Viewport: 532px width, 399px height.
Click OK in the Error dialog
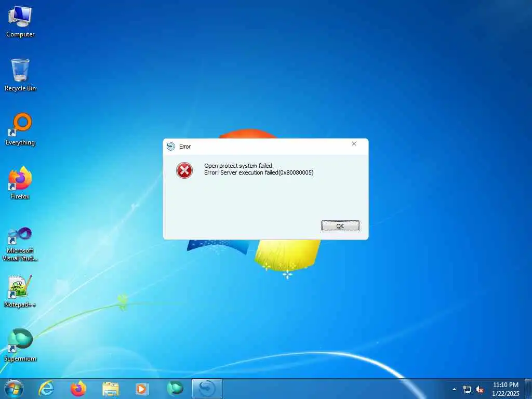340,225
